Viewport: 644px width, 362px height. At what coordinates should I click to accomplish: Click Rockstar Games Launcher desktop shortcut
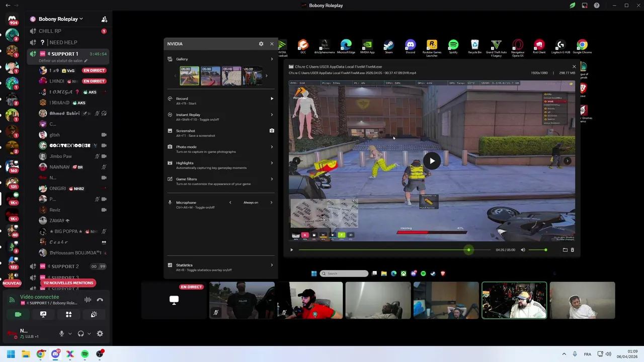coord(432,48)
